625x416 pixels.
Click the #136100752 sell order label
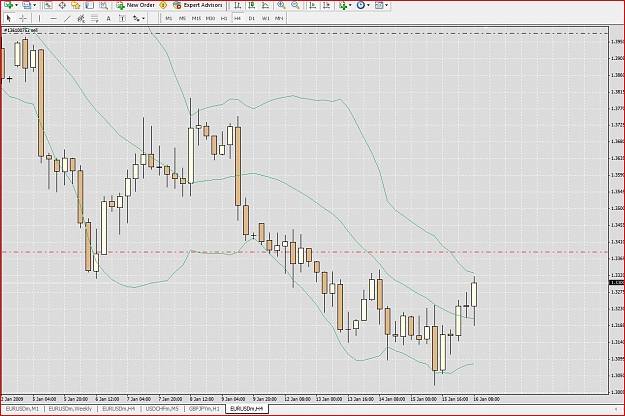pyautogui.click(x=21, y=30)
